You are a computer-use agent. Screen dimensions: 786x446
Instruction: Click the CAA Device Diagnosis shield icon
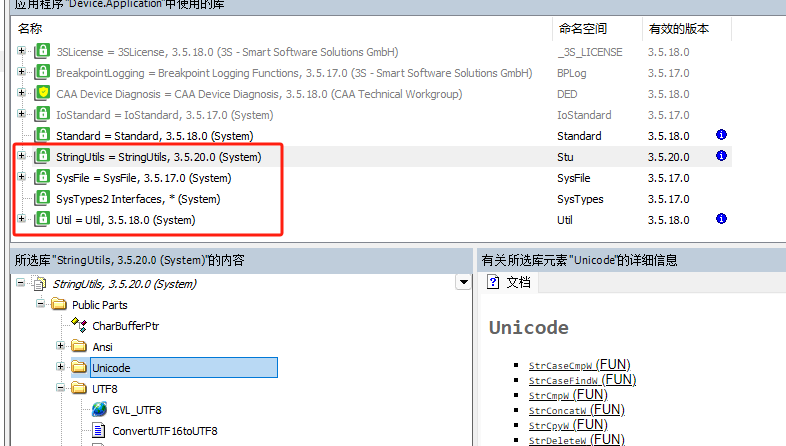pyautogui.click(x=43, y=94)
